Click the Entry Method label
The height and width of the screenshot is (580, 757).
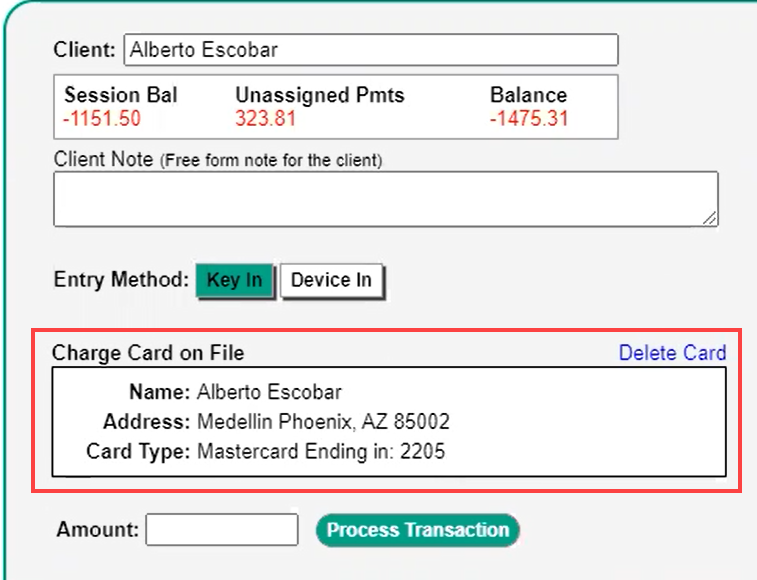[121, 280]
